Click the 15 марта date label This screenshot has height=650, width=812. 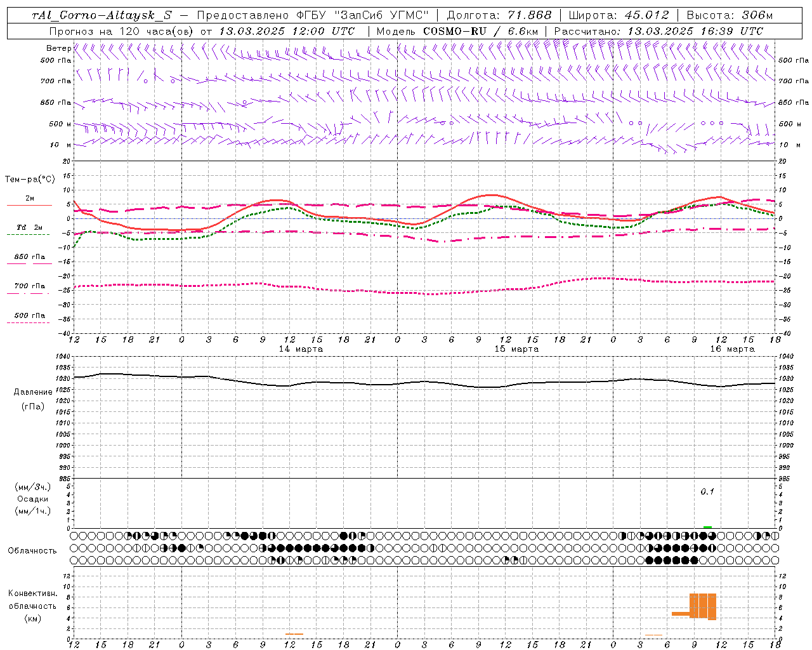(x=516, y=349)
